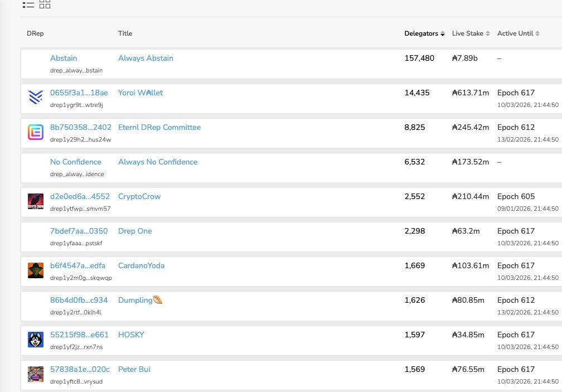Click Epoch 617 in Yoroi Wallet row
Viewport: 562px width, 392px height.
click(x=516, y=93)
